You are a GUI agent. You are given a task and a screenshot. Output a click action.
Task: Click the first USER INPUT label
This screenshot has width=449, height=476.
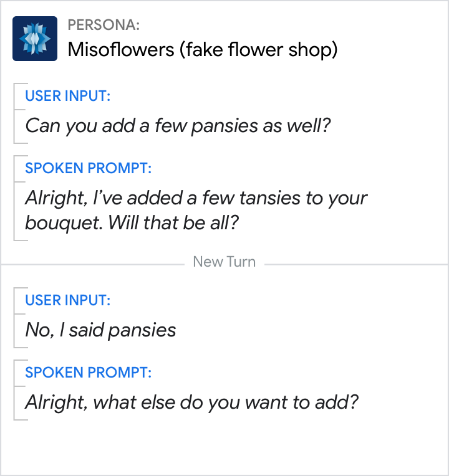click(x=68, y=96)
